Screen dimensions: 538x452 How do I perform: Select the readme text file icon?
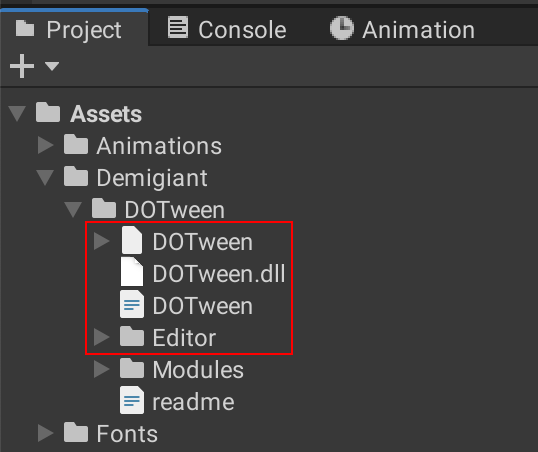tap(132, 400)
